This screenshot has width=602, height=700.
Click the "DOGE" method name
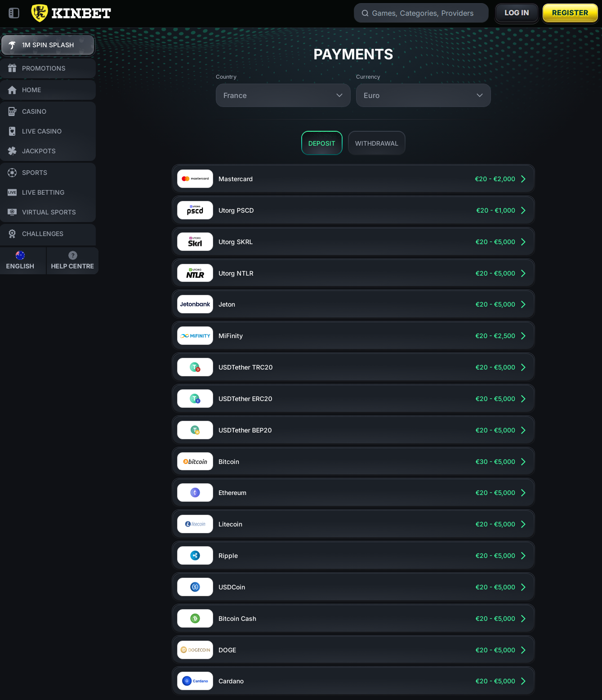227,650
